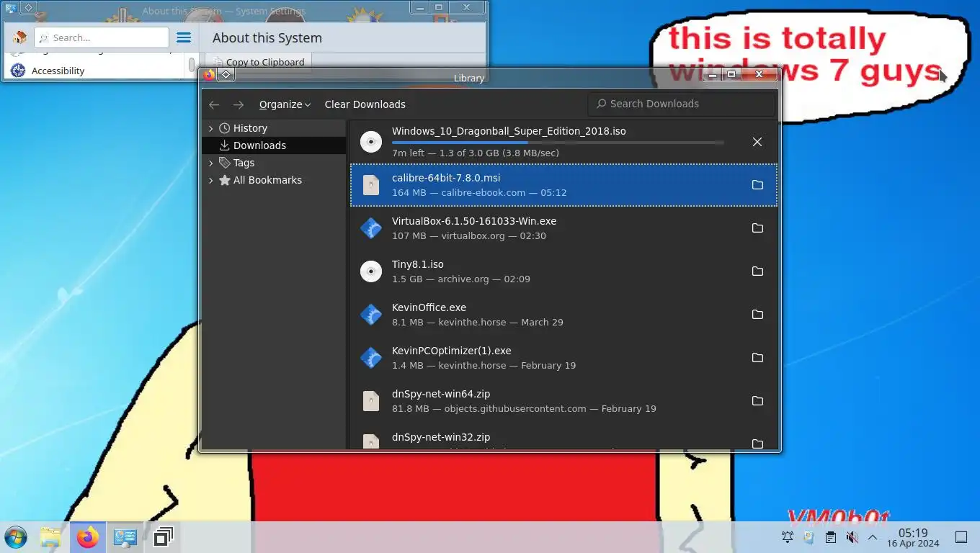Expand the All Bookmarks tree node

pos(210,180)
